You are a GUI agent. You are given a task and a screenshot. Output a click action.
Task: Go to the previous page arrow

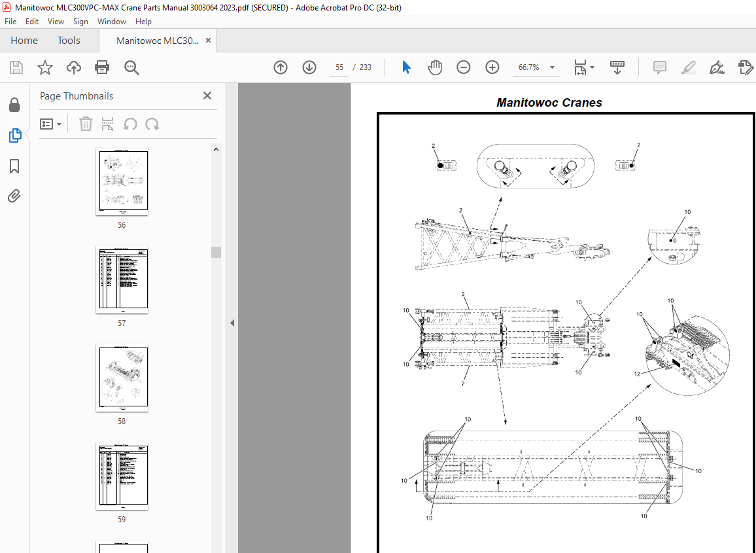pyautogui.click(x=281, y=67)
